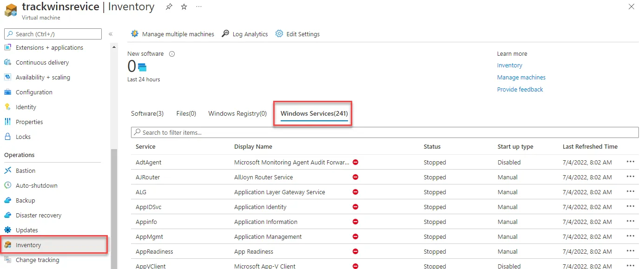
Task: Click the Identity key icon
Action: pos(7,107)
